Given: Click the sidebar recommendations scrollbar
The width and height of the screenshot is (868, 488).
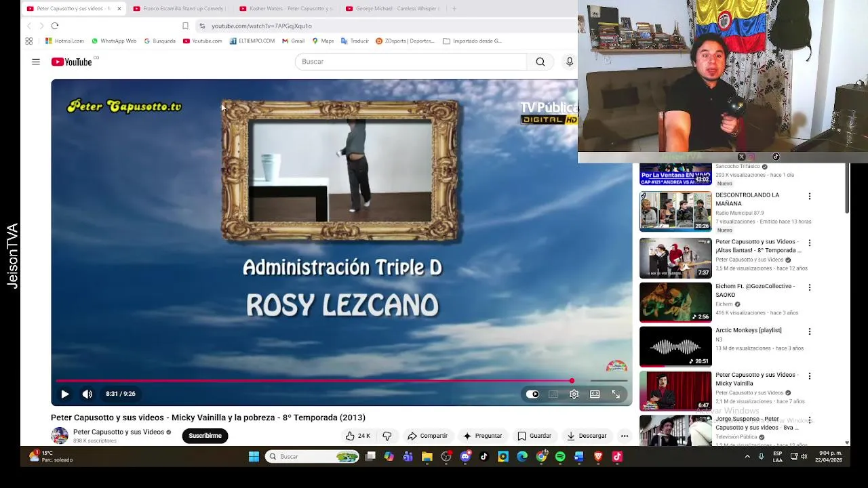Looking at the screenshot, I should pos(847,188).
